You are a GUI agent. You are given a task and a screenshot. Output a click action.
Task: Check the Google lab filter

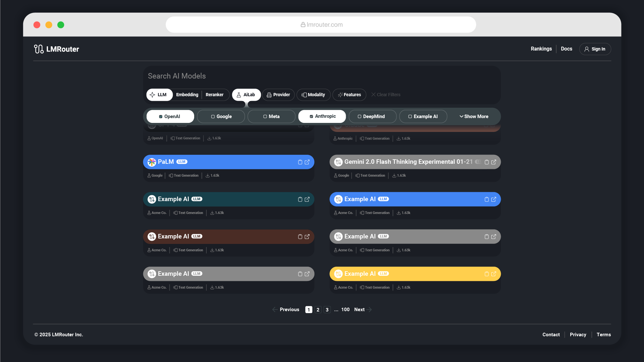click(x=221, y=116)
